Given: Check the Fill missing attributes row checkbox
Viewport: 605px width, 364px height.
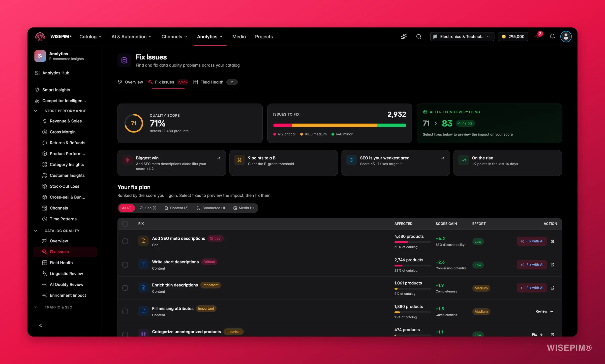Looking at the screenshot, I should (x=125, y=311).
